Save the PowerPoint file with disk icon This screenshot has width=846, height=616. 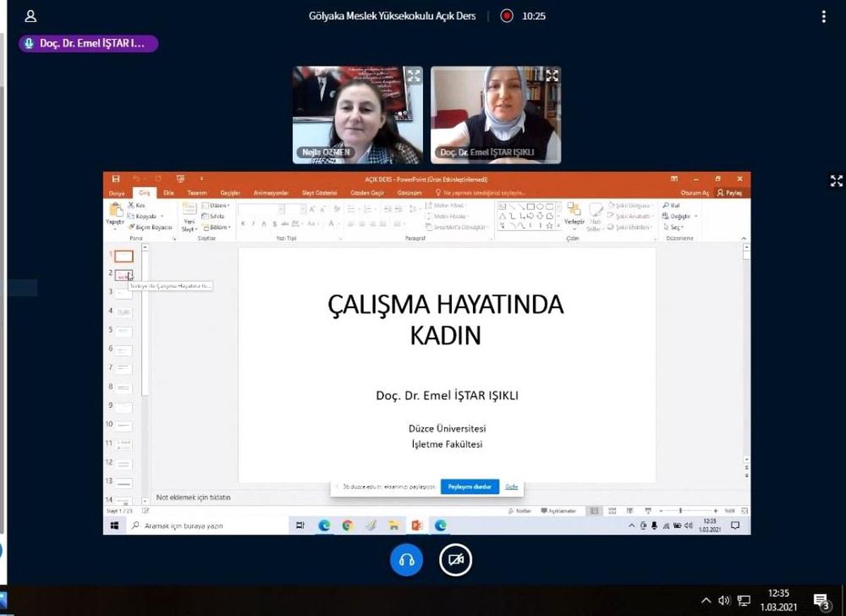point(116,179)
